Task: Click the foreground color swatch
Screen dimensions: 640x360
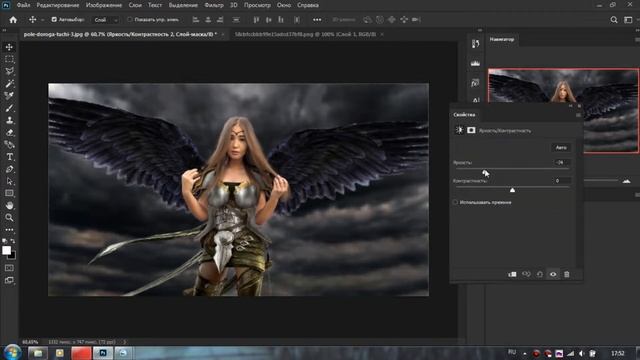Action: point(7,250)
